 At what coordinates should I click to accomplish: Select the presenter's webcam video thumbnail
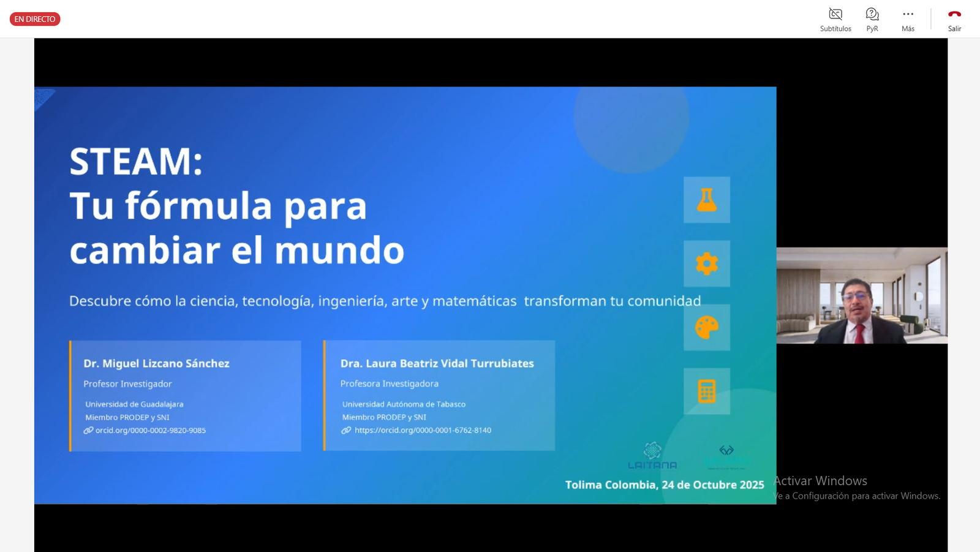point(861,295)
